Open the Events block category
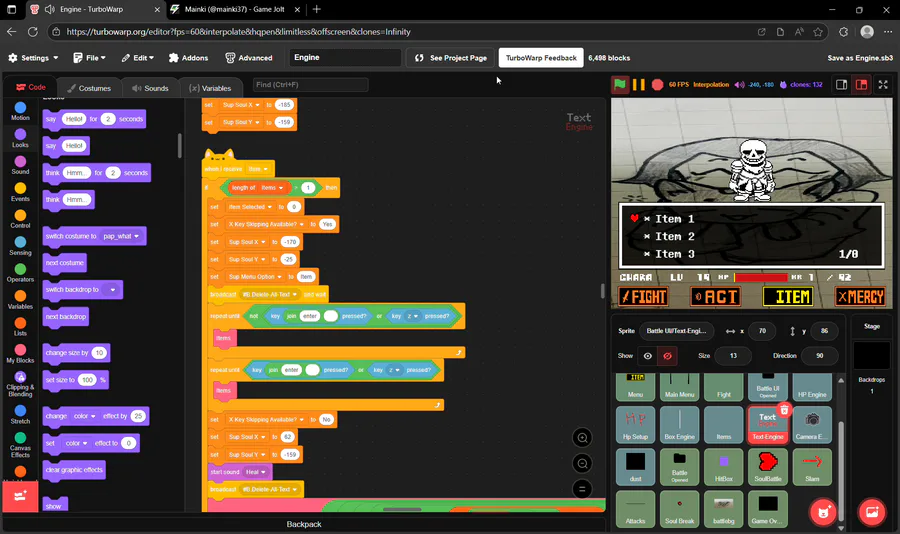 (x=20, y=192)
